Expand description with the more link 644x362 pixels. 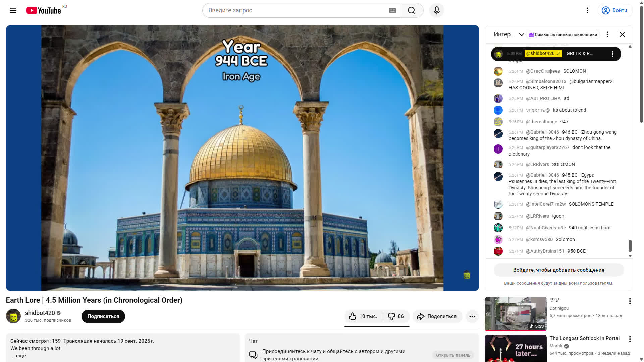click(x=19, y=356)
